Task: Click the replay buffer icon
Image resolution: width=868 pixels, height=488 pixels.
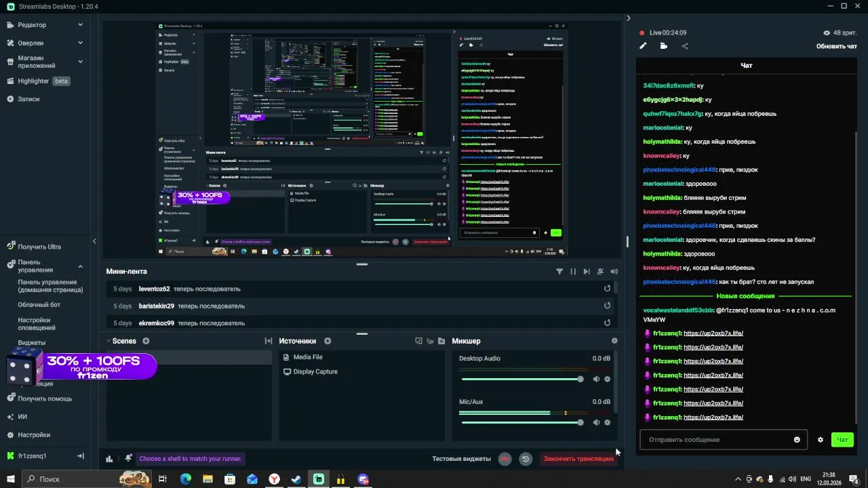Action: click(x=525, y=459)
